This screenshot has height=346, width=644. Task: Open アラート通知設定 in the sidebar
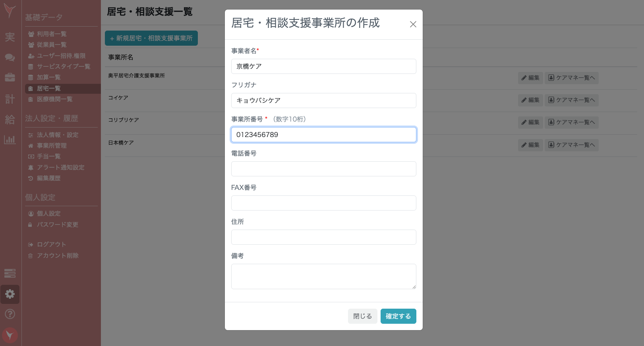pos(61,168)
